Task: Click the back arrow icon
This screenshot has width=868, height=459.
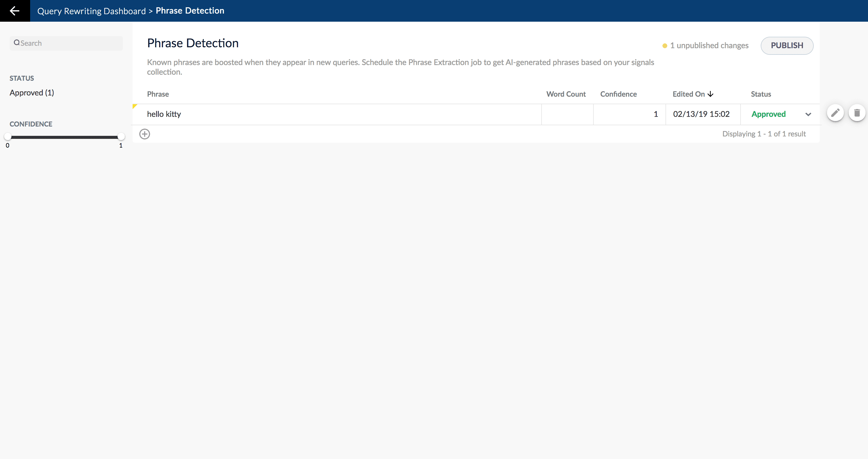Action: (x=14, y=11)
